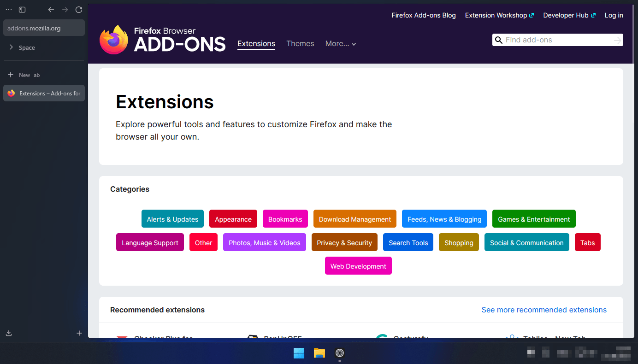Open the Developer Hub link
Image resolution: width=638 pixels, height=364 pixels.
(x=569, y=15)
